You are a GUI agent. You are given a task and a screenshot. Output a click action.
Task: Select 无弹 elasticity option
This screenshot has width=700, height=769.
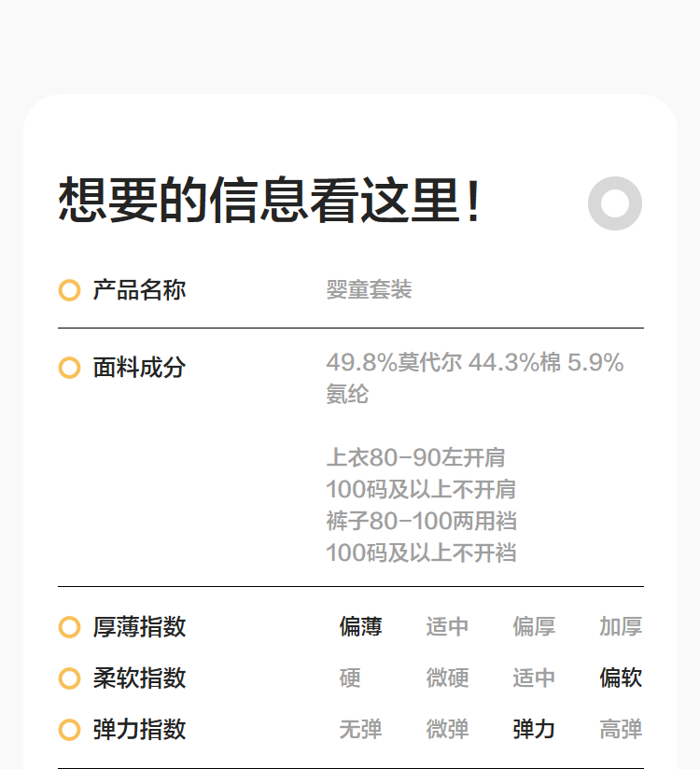pos(360,730)
